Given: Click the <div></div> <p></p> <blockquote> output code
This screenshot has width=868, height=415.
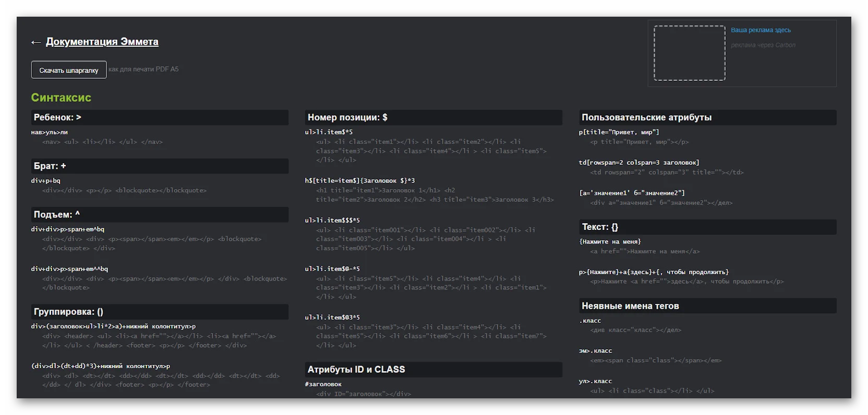Looking at the screenshot, I should 124,190.
